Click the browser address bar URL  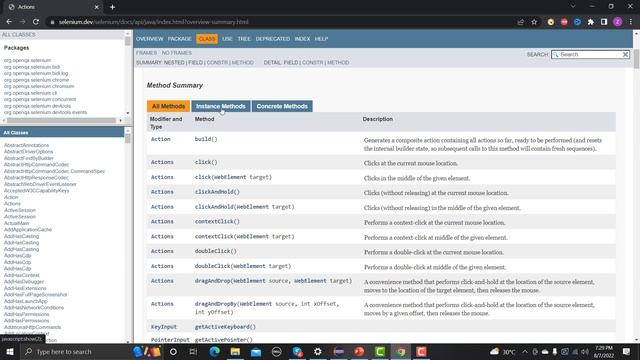pyautogui.click(x=153, y=22)
